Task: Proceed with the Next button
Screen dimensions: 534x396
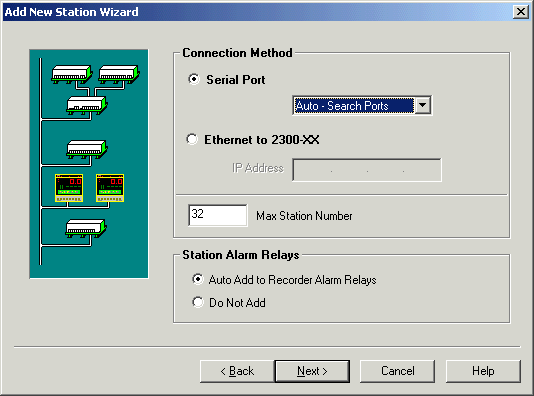Action: [312, 371]
